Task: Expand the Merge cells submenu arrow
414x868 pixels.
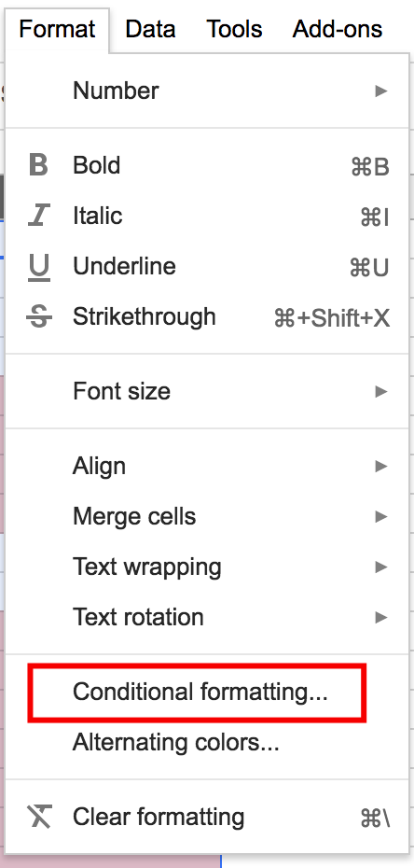Action: pos(380,516)
